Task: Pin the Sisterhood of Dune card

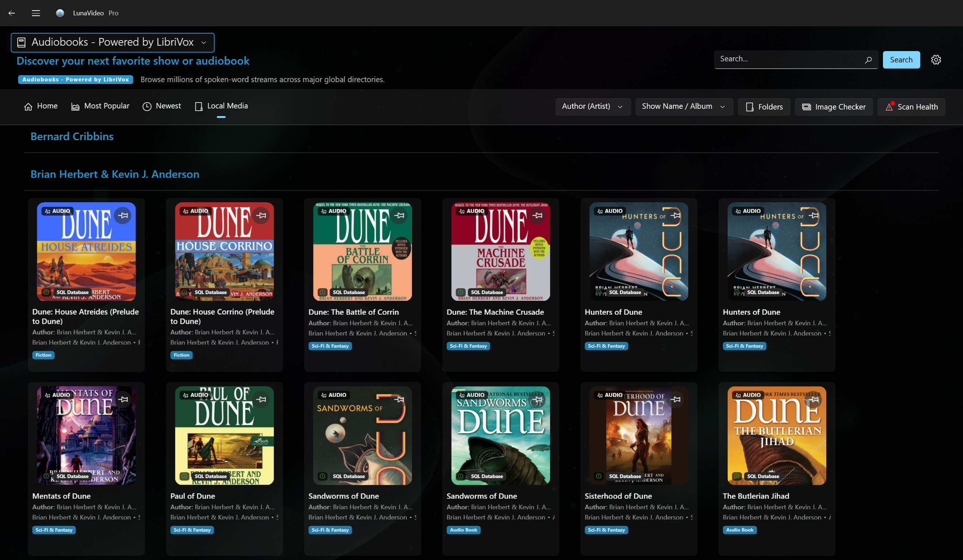Action: pyautogui.click(x=675, y=400)
